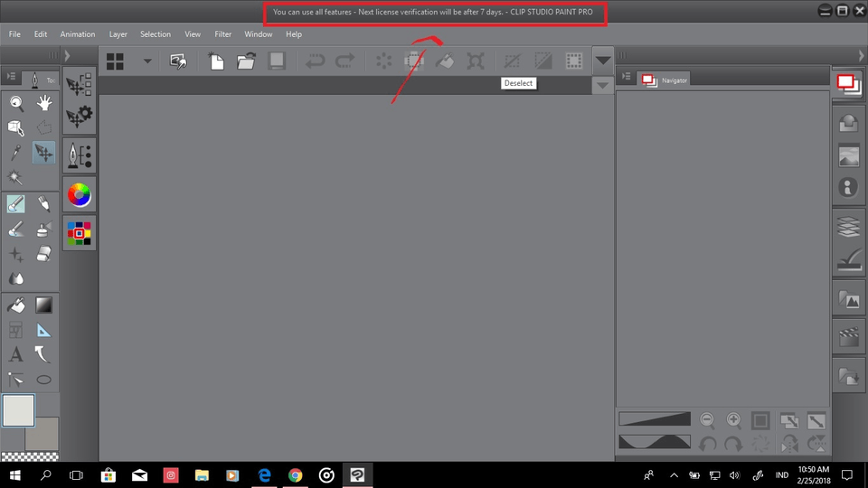
Task: Open the Filter menu
Action: pyautogui.click(x=222, y=34)
